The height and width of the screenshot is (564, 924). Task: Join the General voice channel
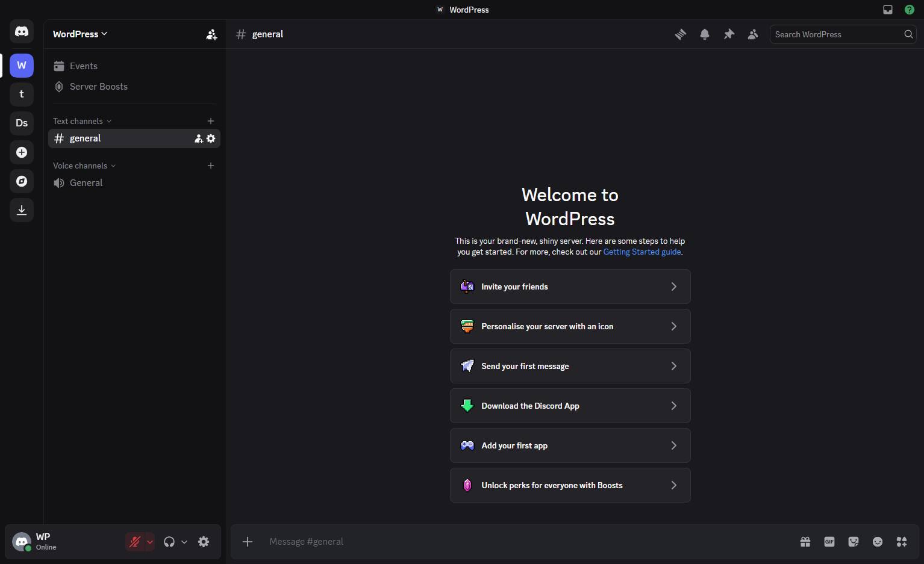(x=134, y=183)
